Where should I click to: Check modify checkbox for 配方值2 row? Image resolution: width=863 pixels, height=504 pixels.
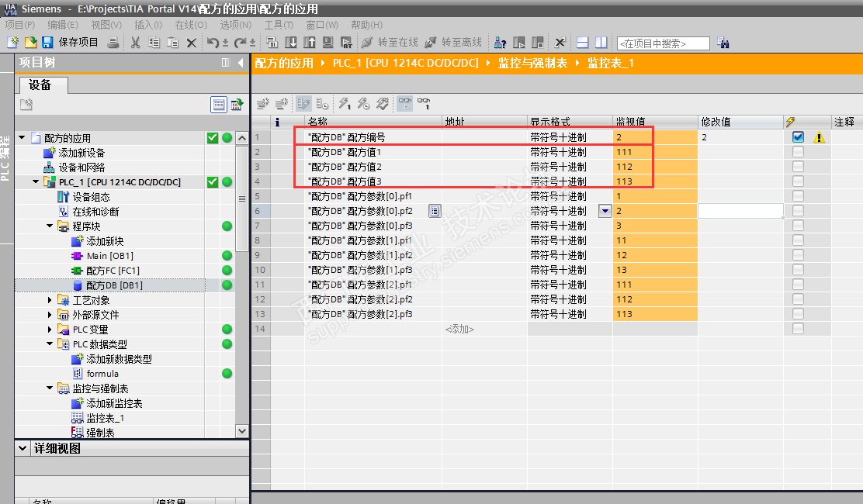coord(798,167)
